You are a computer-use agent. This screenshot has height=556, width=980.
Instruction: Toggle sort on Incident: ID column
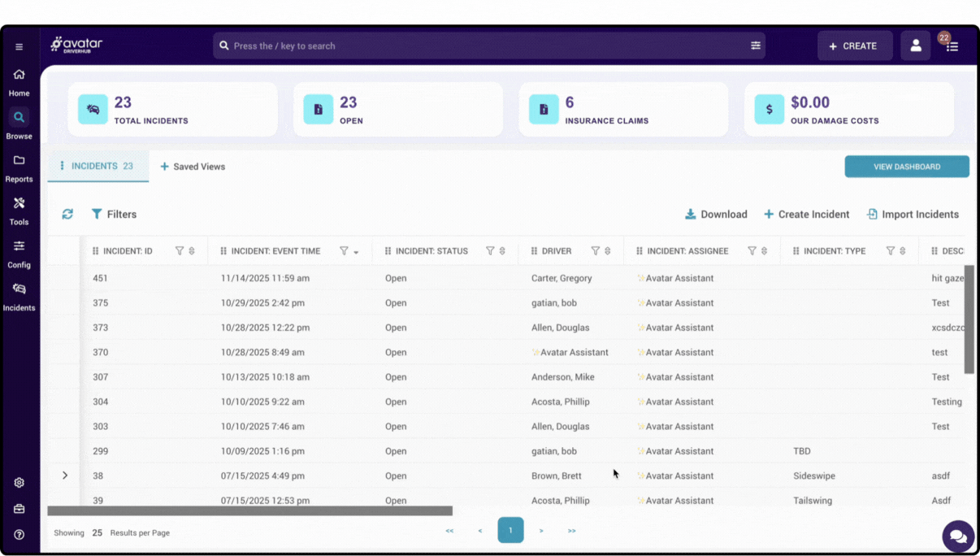coord(192,251)
